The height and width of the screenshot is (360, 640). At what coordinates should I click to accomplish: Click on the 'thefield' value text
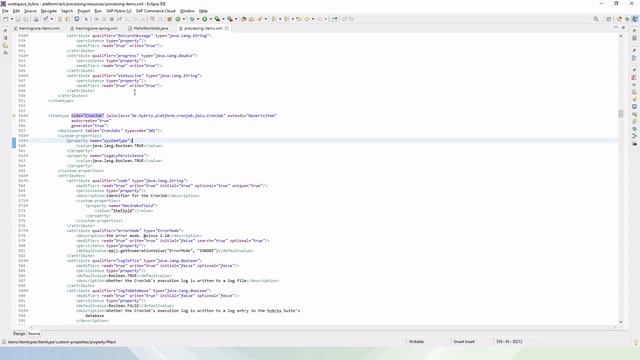tap(122, 211)
